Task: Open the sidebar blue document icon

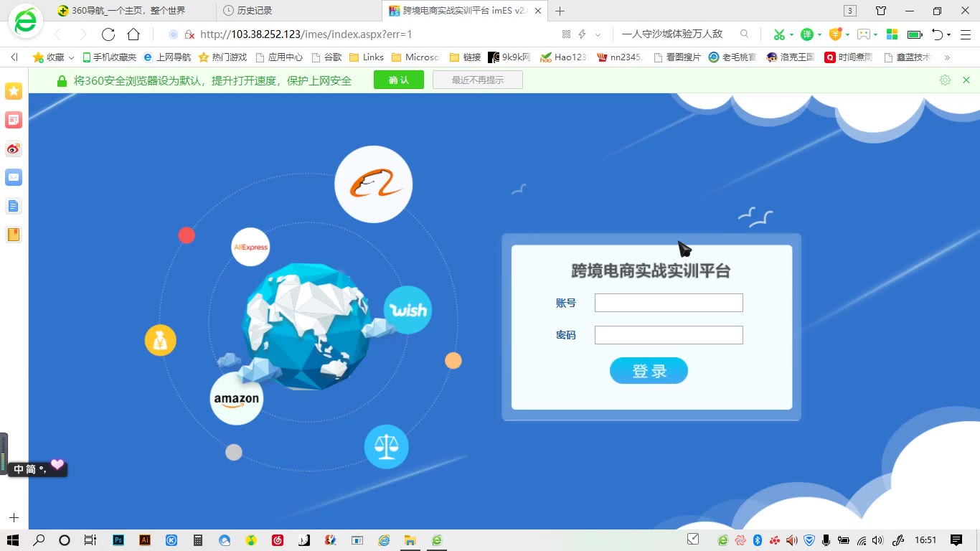Action: point(14,206)
